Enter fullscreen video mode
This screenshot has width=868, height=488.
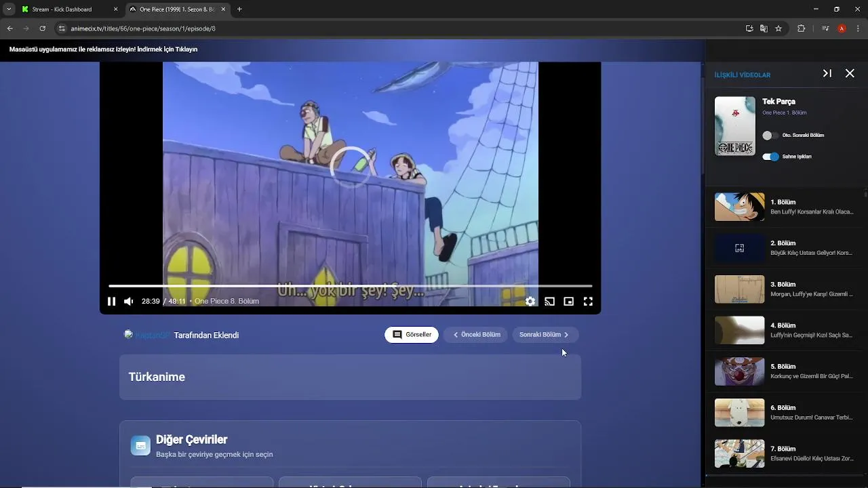click(588, 302)
